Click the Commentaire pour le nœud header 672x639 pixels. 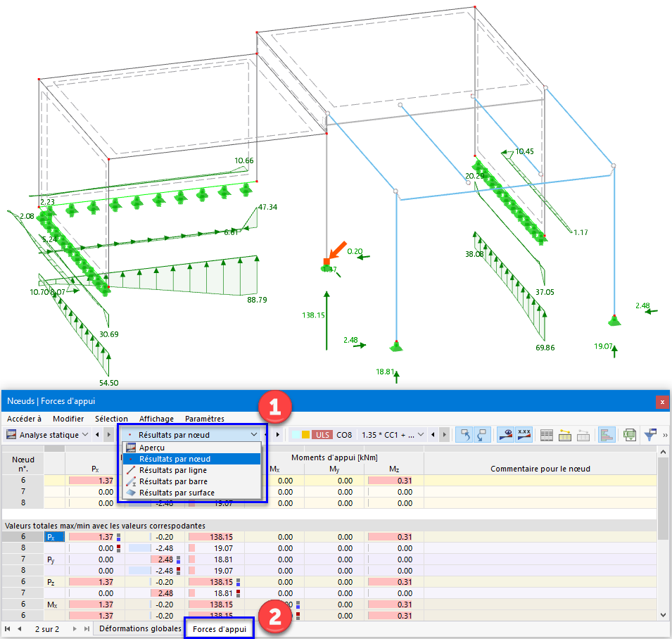point(540,469)
